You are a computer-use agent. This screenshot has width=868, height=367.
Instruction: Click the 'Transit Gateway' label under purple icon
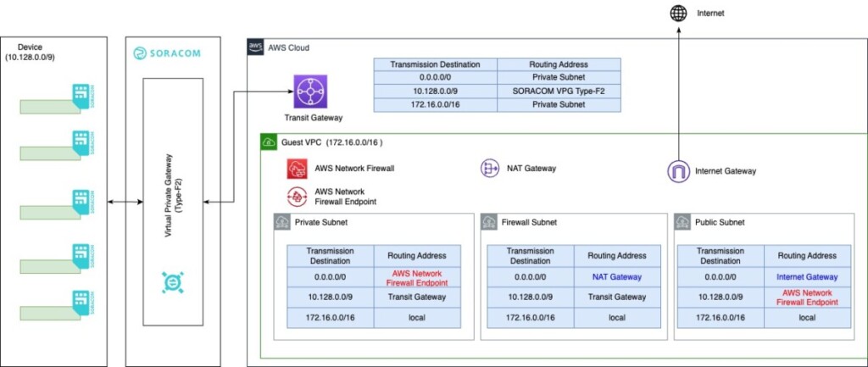(314, 117)
